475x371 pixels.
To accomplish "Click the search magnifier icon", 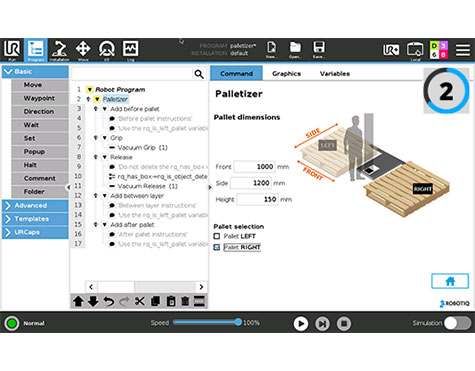I will click(199, 74).
